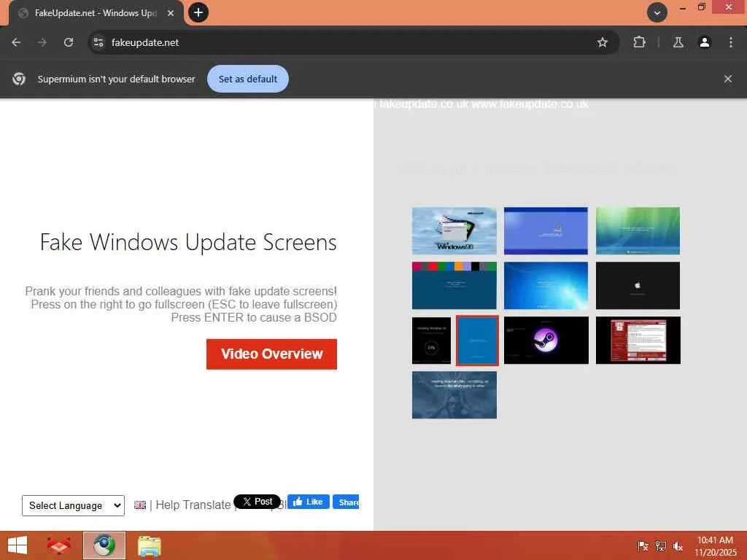Click the browser forward arrow

pyautogui.click(x=42, y=42)
